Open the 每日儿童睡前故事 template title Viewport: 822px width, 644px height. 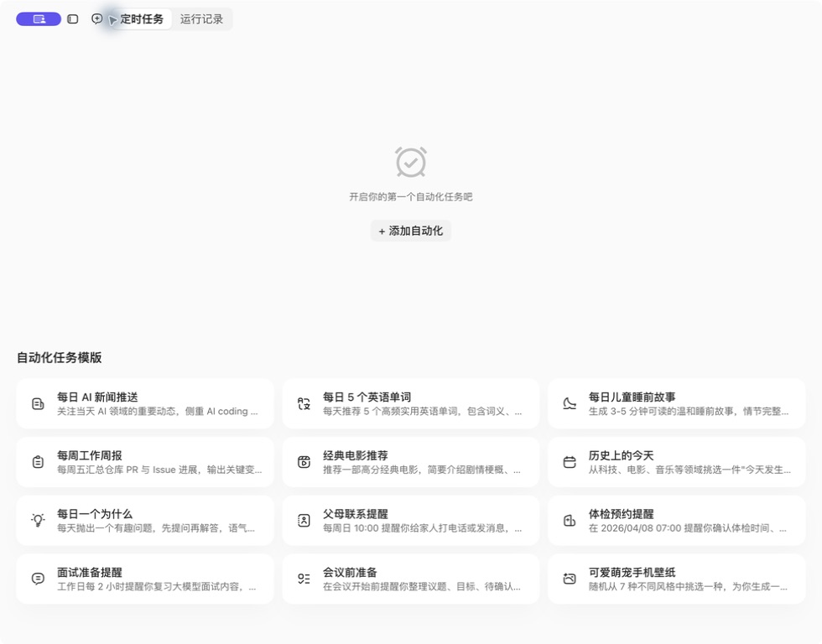coord(632,397)
